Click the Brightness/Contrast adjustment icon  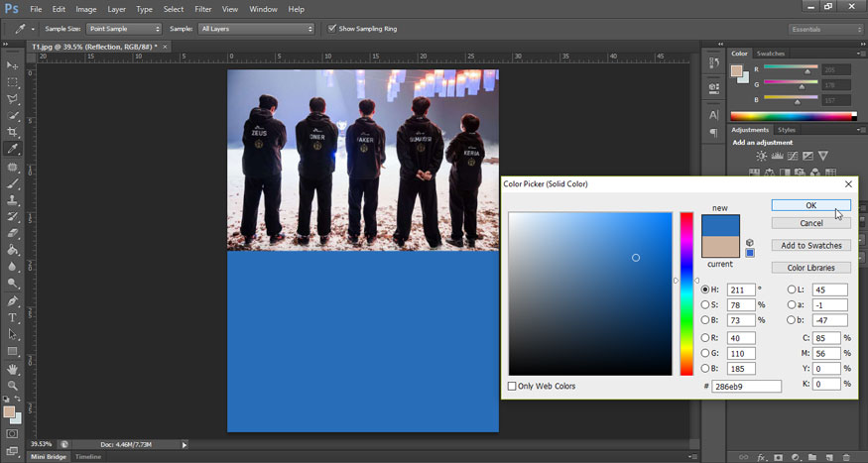click(761, 156)
